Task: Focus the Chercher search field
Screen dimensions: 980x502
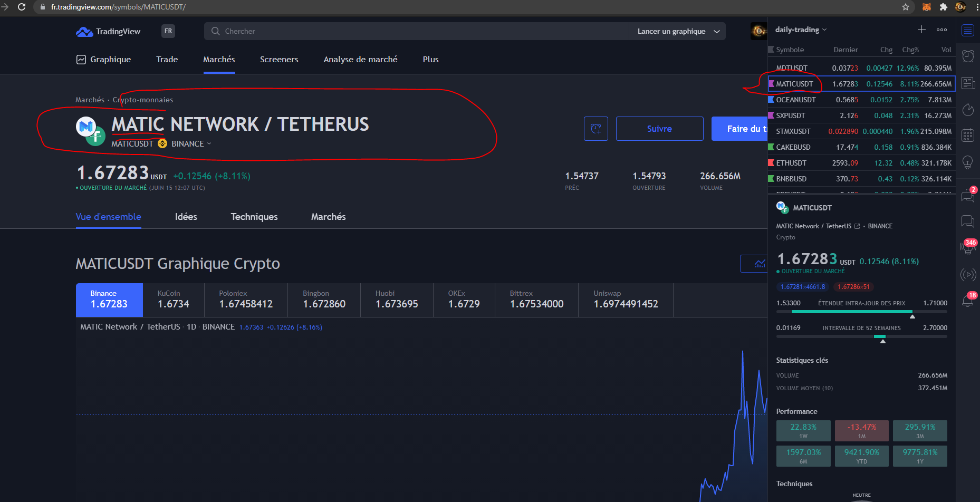Action: (x=417, y=31)
